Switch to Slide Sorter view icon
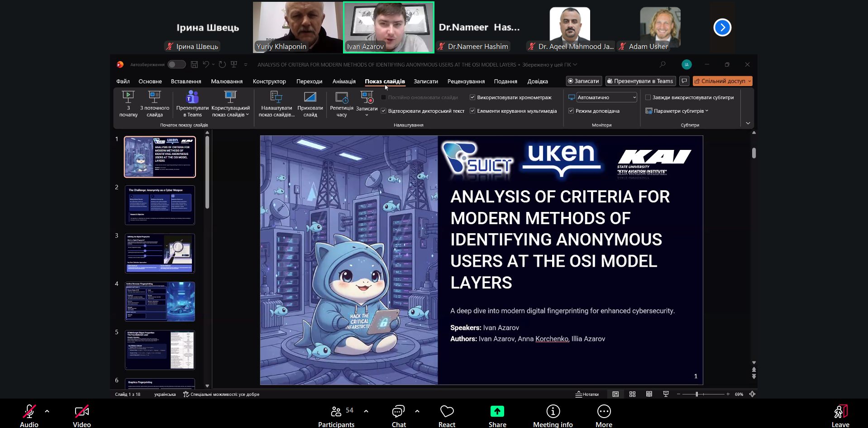Viewport: 868px width, 428px height. 632,394
